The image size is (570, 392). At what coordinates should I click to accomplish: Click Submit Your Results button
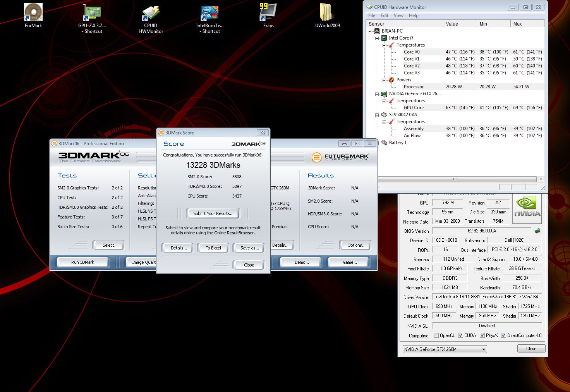[x=213, y=213]
